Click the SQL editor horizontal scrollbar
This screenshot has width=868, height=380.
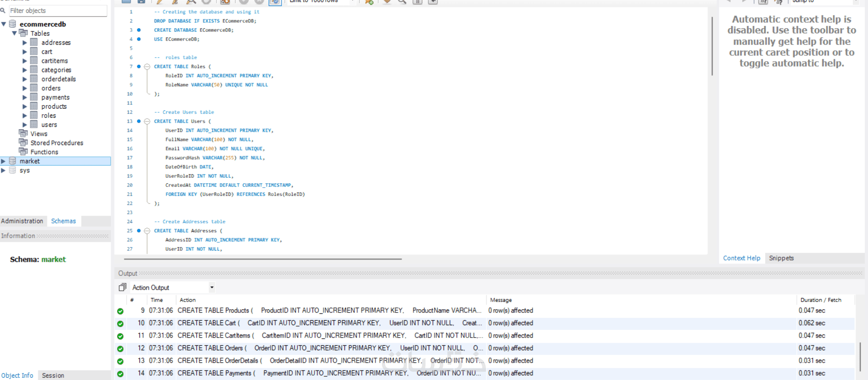click(262, 259)
